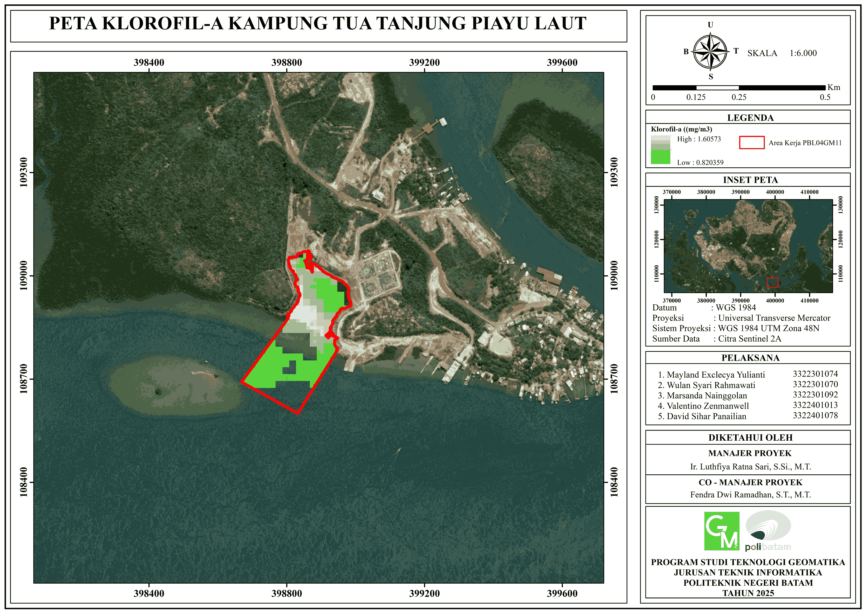Image resolution: width=868 pixels, height=614 pixels.
Task: Click the Citra Sentinel 2A data source text
Action: coord(750,339)
